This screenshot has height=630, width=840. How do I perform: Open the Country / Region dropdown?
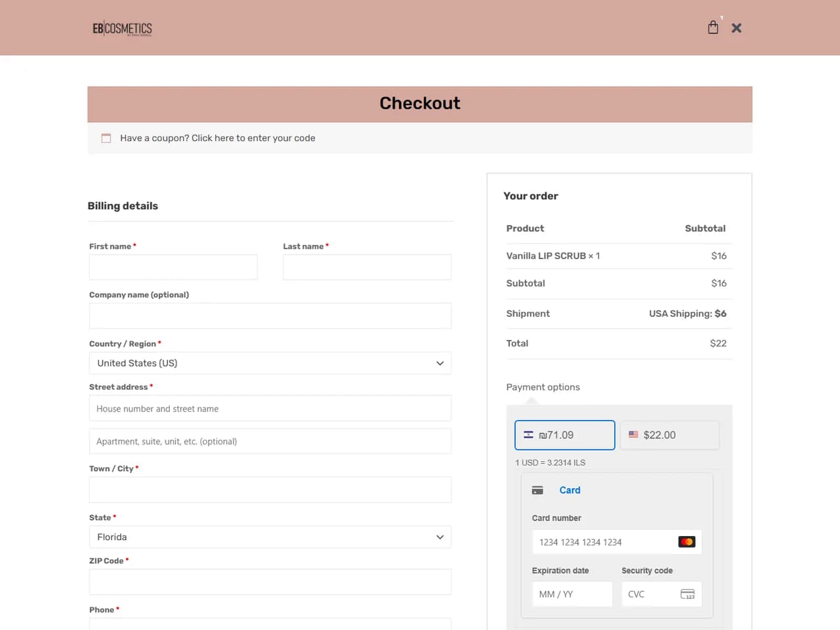click(x=270, y=363)
